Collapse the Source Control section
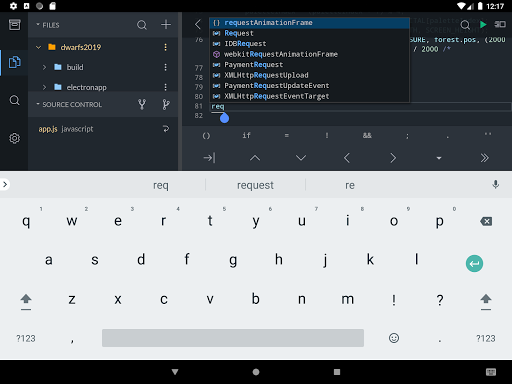Viewport: 512px width, 384px height. click(x=38, y=104)
